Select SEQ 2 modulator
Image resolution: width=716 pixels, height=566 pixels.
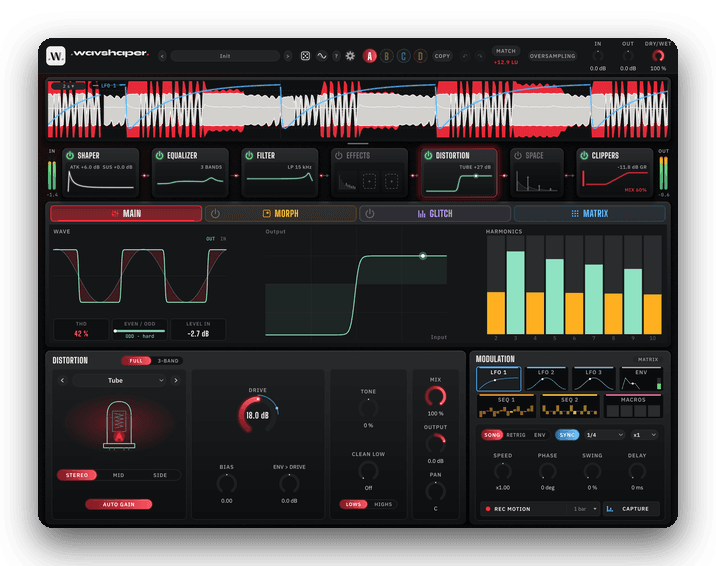coord(569,406)
